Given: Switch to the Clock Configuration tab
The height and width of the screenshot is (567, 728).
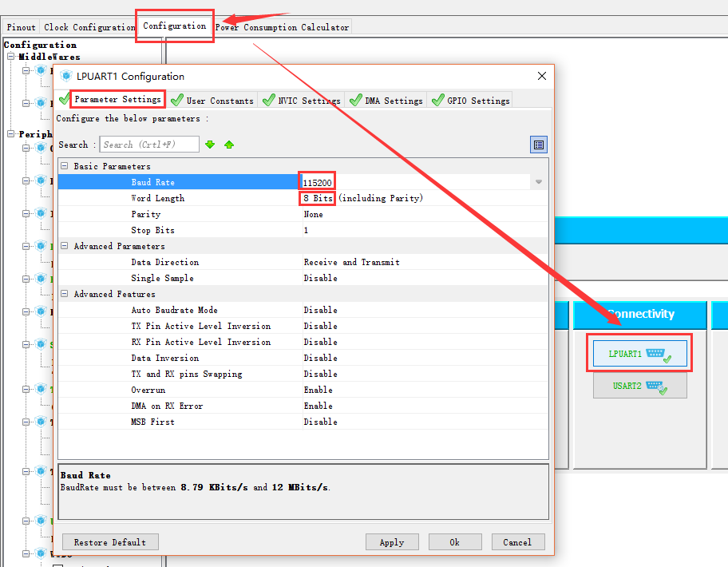Looking at the screenshot, I should pyautogui.click(x=89, y=26).
